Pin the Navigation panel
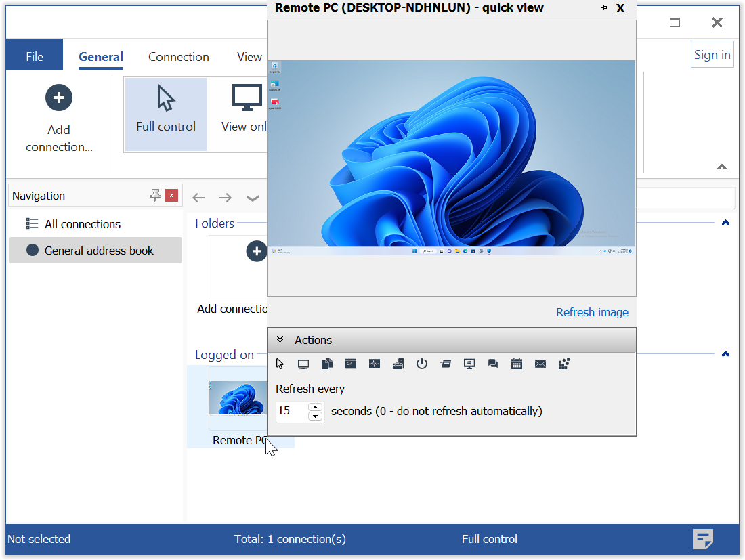 (x=155, y=195)
